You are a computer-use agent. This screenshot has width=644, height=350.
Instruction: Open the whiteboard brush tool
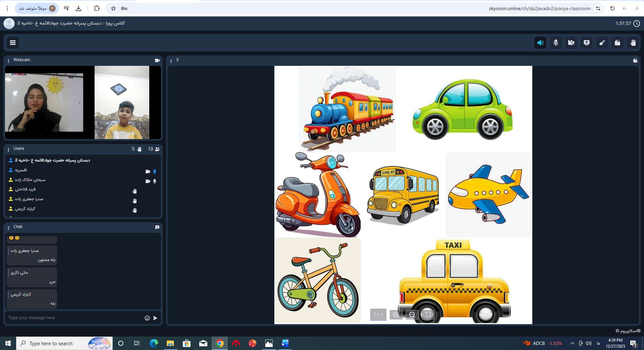click(602, 43)
